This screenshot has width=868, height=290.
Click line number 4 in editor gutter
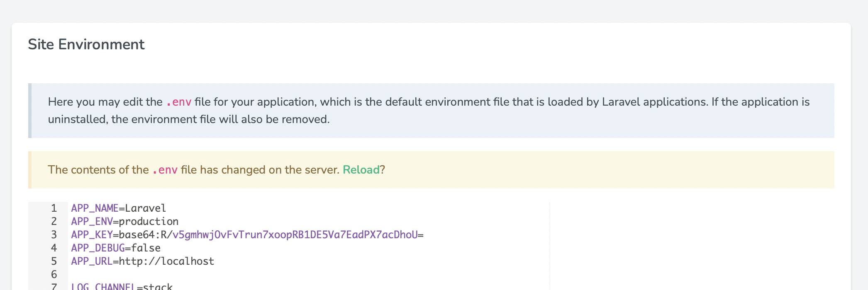click(x=54, y=248)
